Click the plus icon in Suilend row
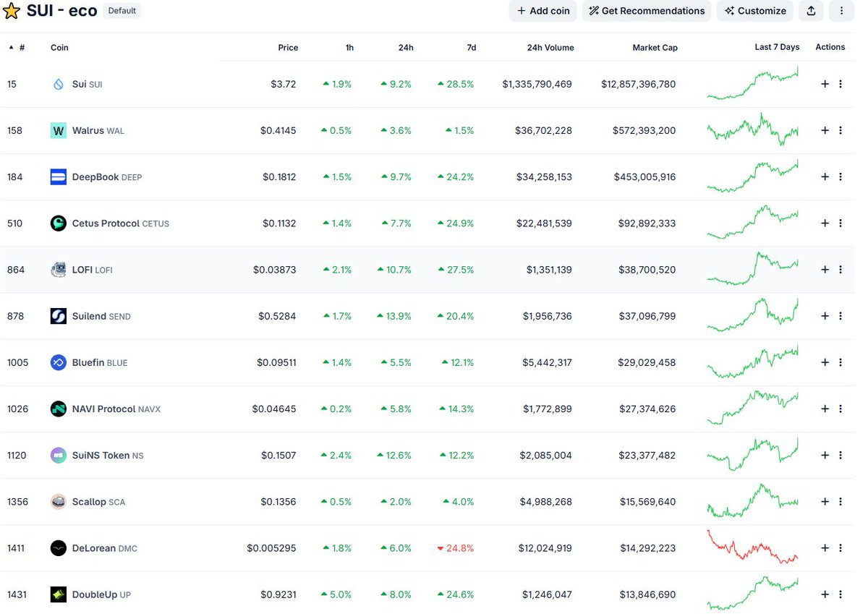The image size is (868, 614). pos(825,316)
